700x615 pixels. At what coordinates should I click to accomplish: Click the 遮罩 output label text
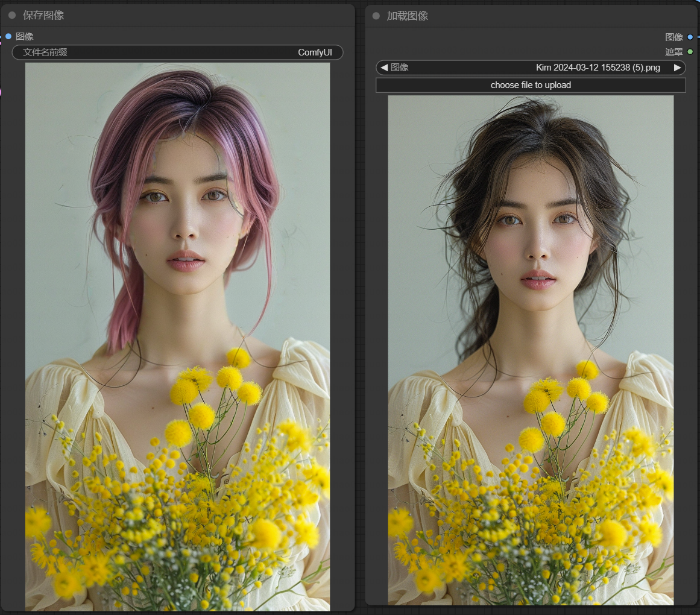(x=673, y=52)
